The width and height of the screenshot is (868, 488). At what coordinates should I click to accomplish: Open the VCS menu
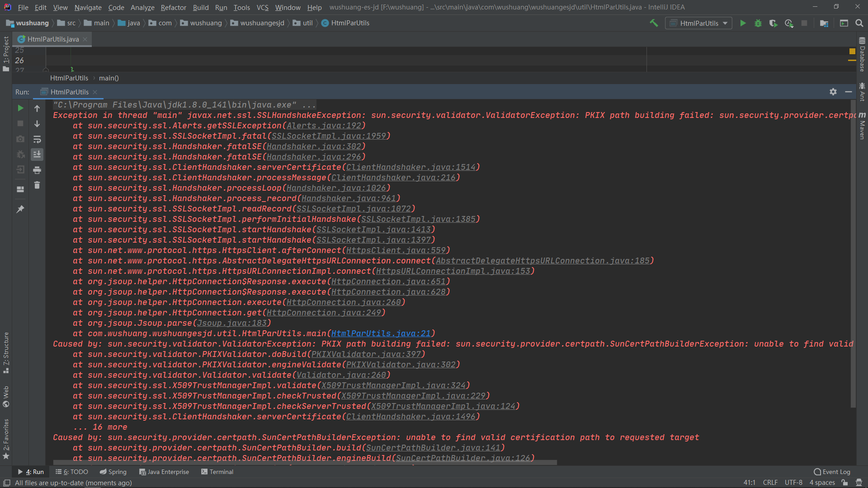coord(262,7)
